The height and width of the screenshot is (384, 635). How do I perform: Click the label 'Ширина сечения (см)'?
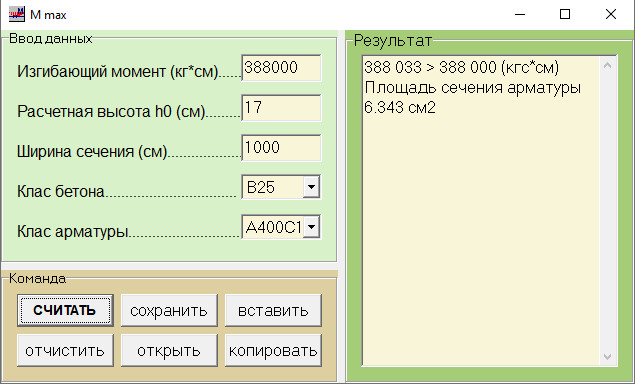(x=92, y=151)
